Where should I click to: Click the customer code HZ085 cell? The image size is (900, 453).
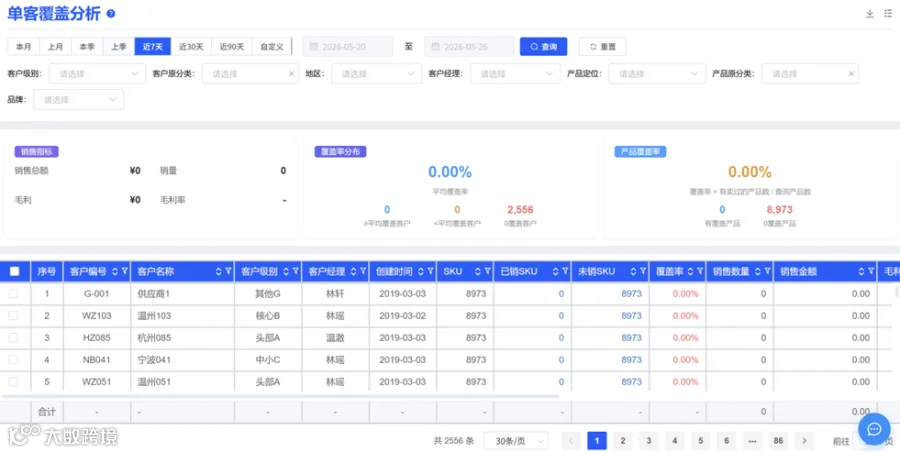(x=97, y=338)
